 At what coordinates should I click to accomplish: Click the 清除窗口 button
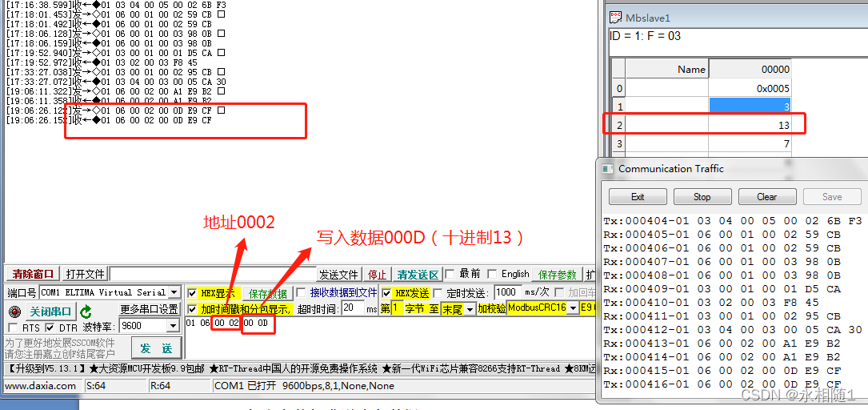[33, 274]
